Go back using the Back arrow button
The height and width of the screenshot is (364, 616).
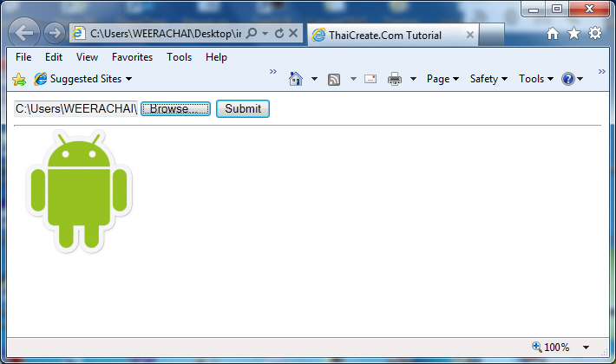pos(24,33)
